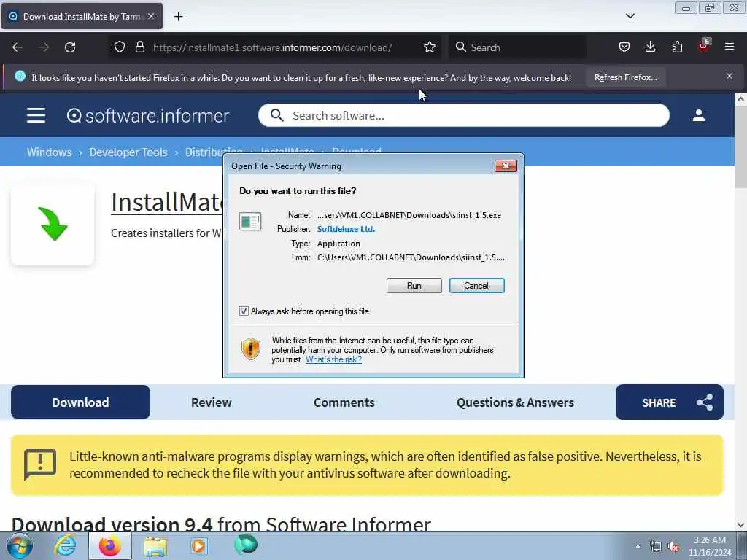Open the green round taskbar application icon
This screenshot has height=560, width=747.
(x=245, y=545)
